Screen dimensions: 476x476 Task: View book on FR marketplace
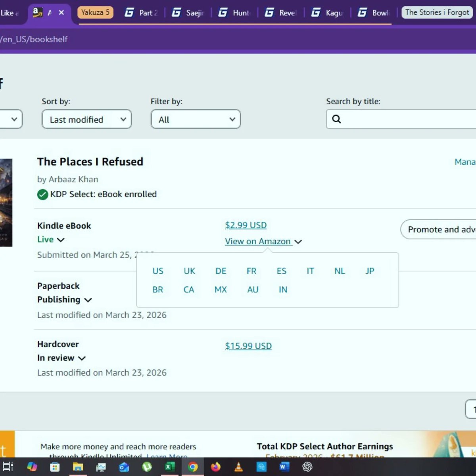(251, 271)
